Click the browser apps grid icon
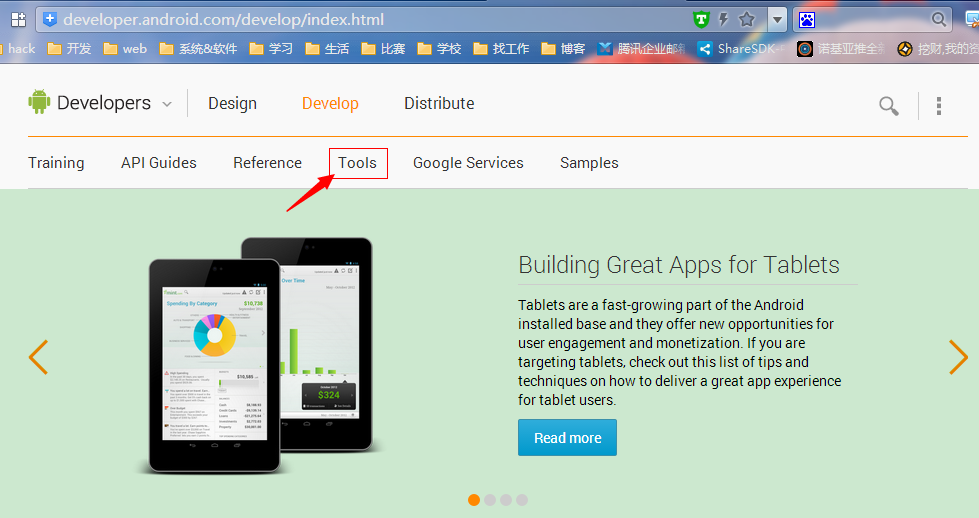The image size is (979, 518). click(19, 20)
